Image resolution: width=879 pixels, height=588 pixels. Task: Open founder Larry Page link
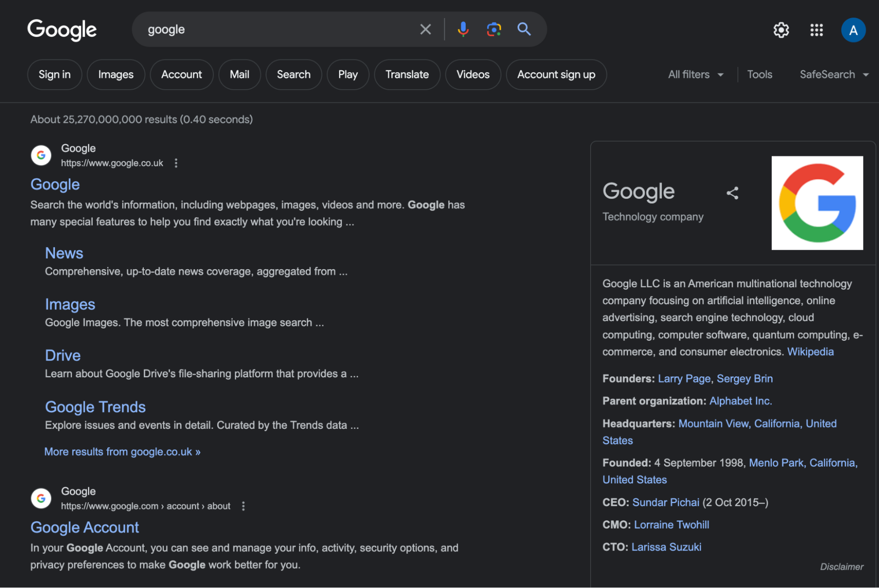click(684, 379)
